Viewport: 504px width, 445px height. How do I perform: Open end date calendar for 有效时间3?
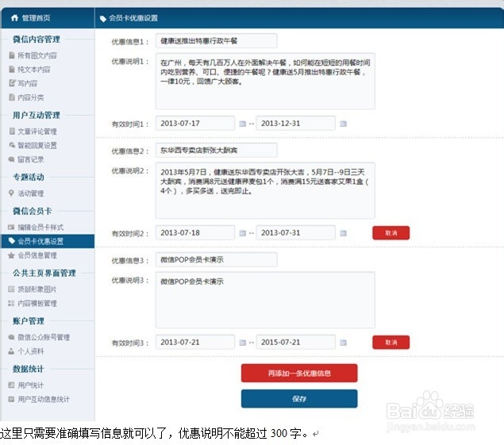(344, 343)
